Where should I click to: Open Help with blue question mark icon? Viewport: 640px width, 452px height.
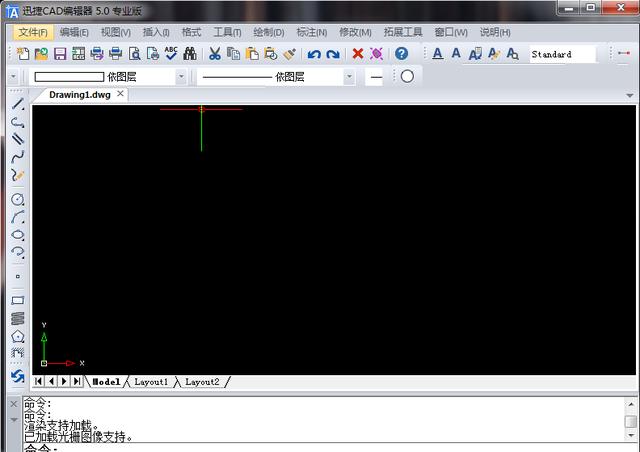click(x=401, y=53)
